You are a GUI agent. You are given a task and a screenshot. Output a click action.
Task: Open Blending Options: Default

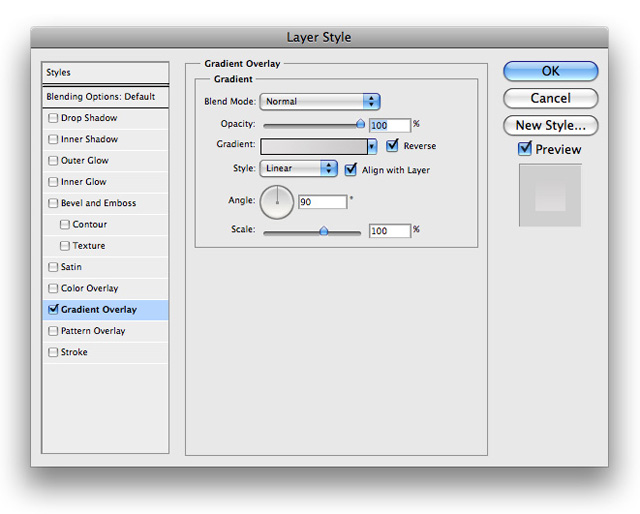click(x=105, y=97)
